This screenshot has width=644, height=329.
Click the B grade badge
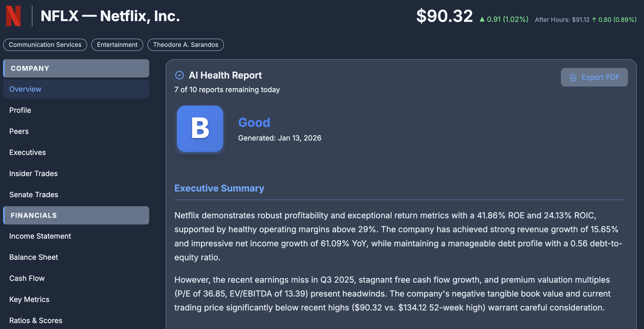click(x=200, y=128)
